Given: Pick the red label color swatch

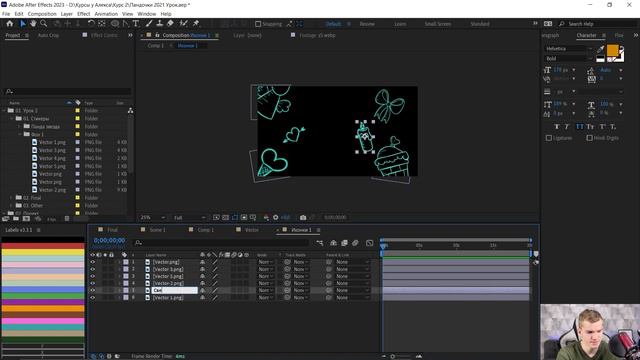Looking at the screenshot, I should pyautogui.click(x=43, y=246).
